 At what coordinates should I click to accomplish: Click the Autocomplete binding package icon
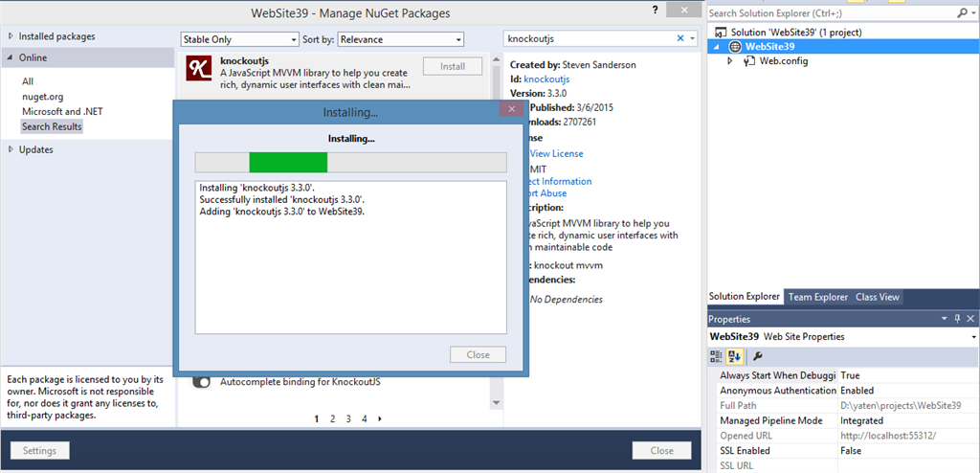pyautogui.click(x=201, y=381)
